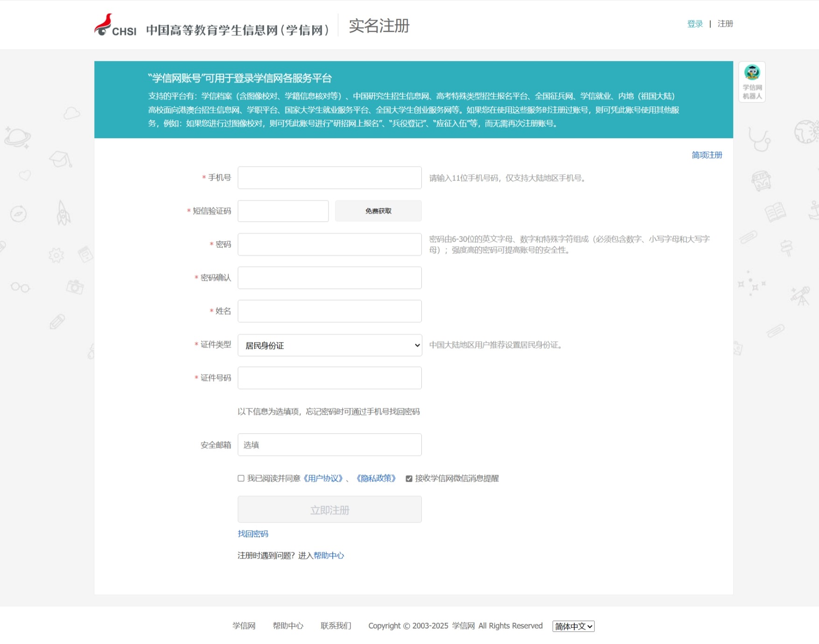Open 学信网 in the footer
The height and width of the screenshot is (644, 819).
tap(244, 626)
